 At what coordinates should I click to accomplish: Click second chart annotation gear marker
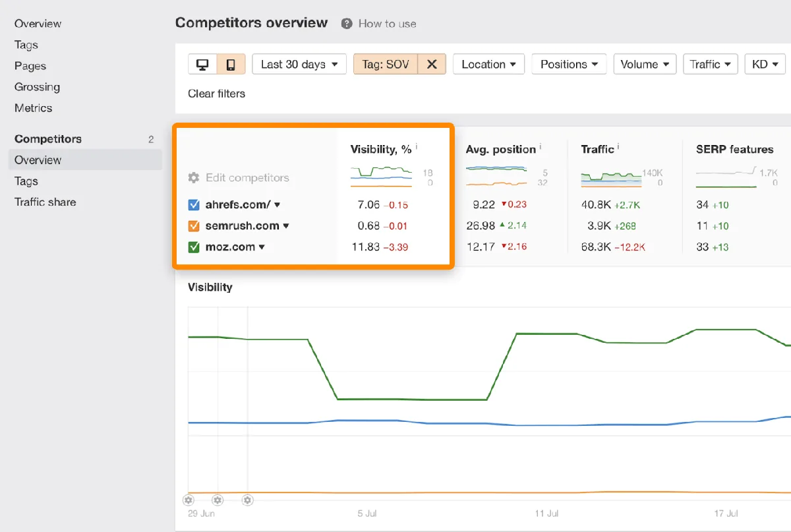coord(218,500)
